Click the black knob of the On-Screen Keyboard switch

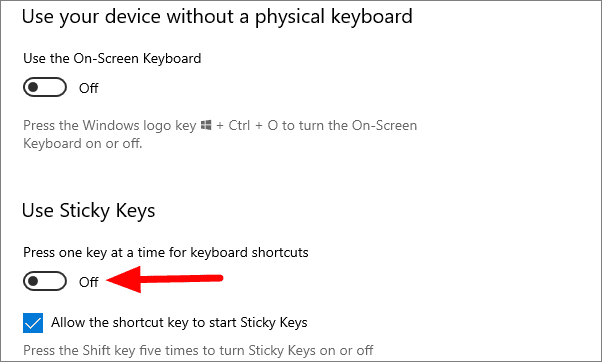(x=34, y=88)
